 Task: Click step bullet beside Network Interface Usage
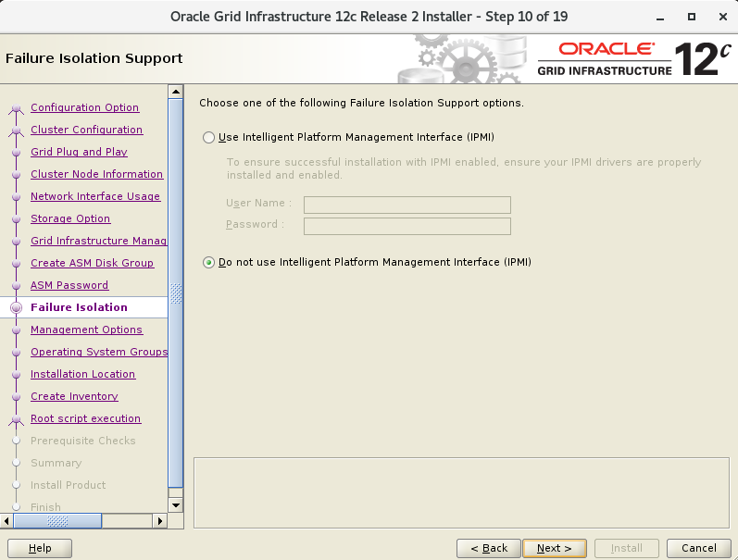[16, 197]
